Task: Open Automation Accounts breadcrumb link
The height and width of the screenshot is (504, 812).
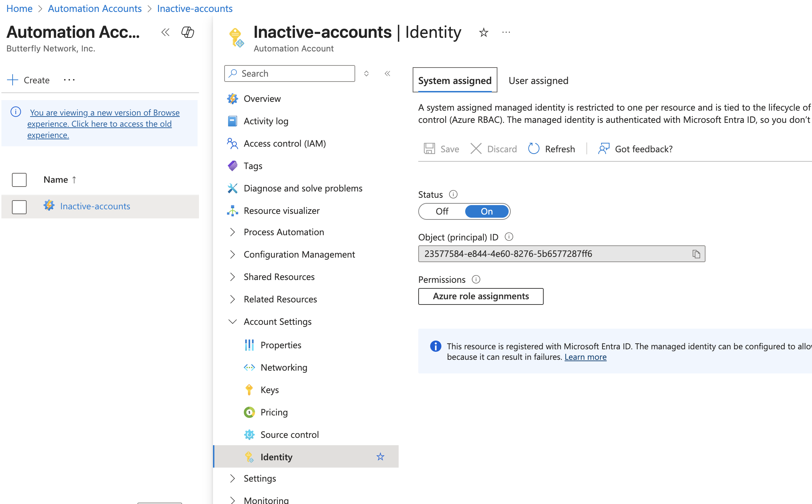Action: 95,8
